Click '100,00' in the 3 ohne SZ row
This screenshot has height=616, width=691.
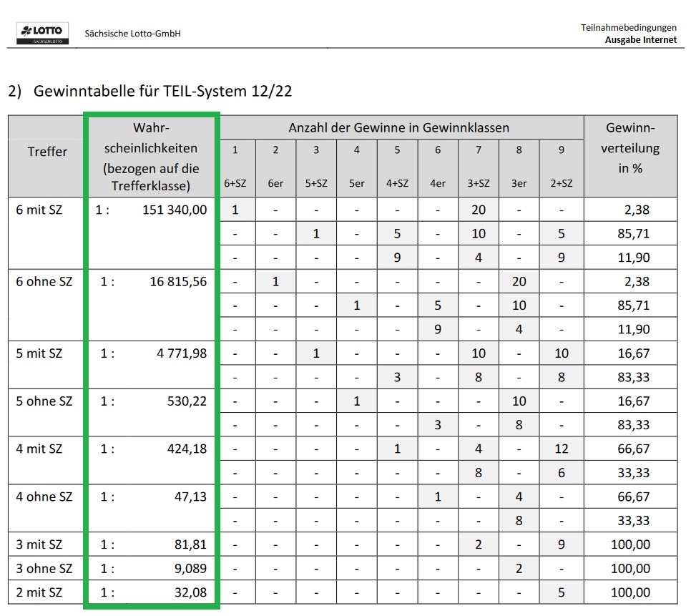click(x=631, y=568)
